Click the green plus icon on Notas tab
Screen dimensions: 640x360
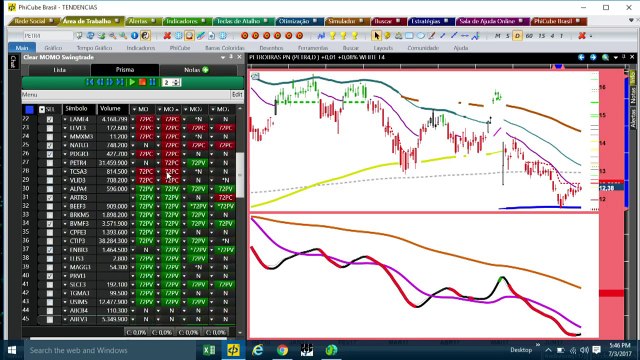coord(205,70)
